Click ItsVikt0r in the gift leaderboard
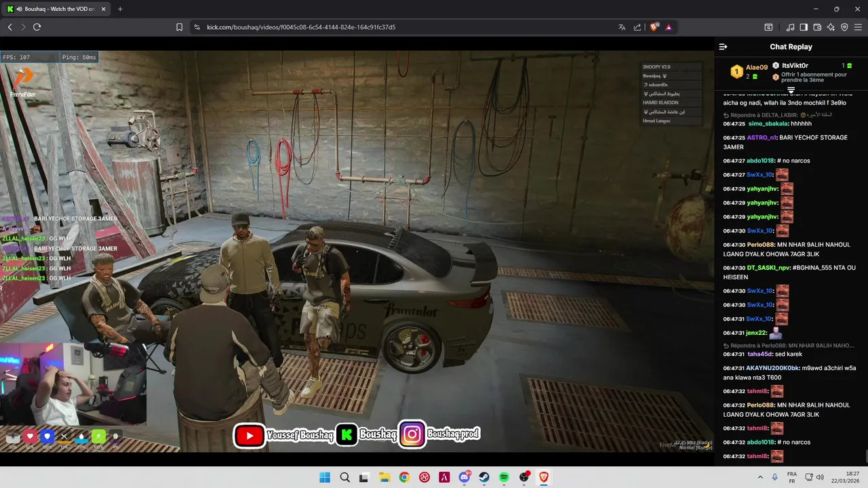This screenshot has height=488, width=868. point(795,66)
